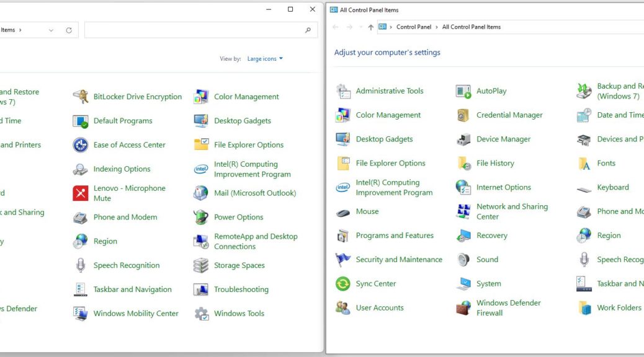
Task: Open Desktop Gadgets in right window
Action: (x=385, y=139)
